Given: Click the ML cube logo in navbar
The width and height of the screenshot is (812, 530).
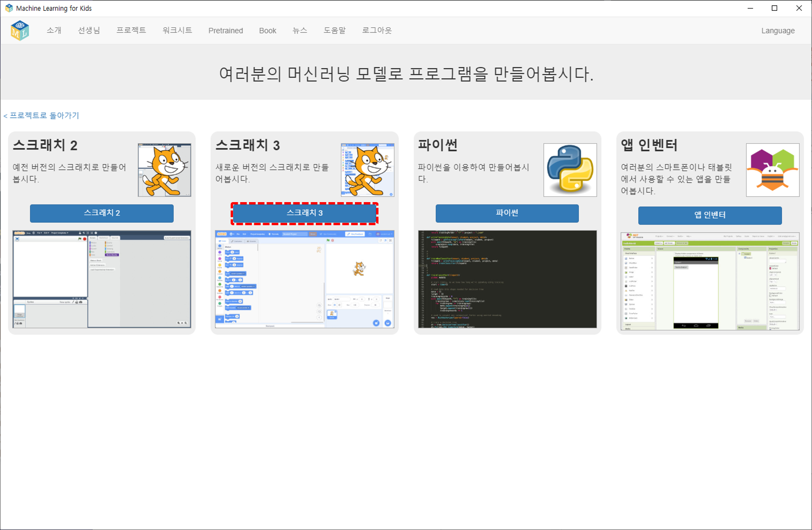Looking at the screenshot, I should click(20, 31).
